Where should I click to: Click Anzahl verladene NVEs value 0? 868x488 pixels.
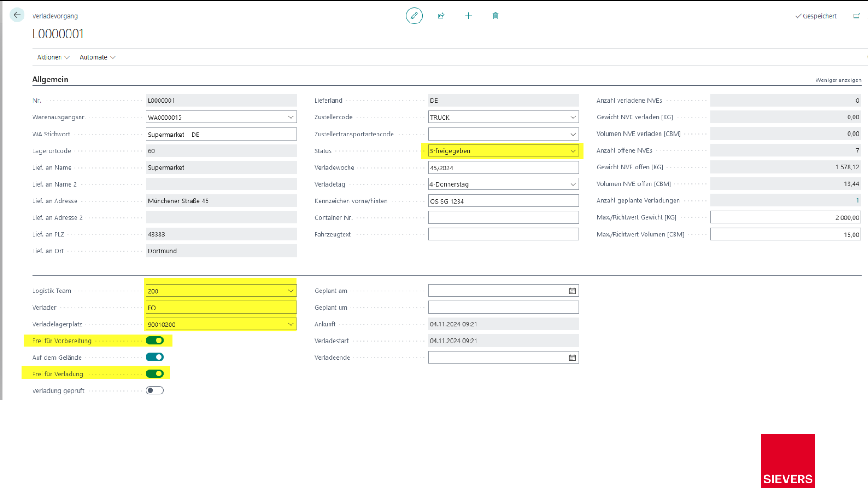785,100
